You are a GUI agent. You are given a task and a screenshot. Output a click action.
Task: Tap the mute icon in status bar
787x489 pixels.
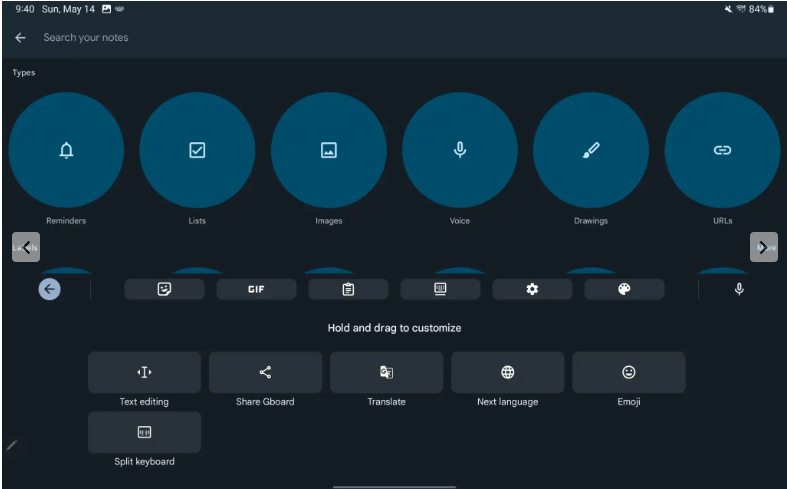(x=728, y=9)
